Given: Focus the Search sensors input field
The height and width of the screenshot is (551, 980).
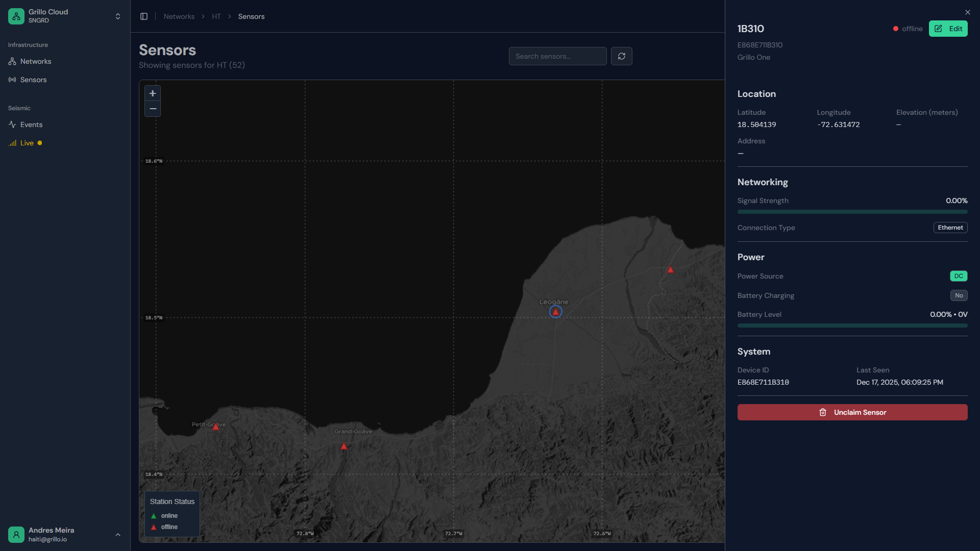Looking at the screenshot, I should click(557, 56).
